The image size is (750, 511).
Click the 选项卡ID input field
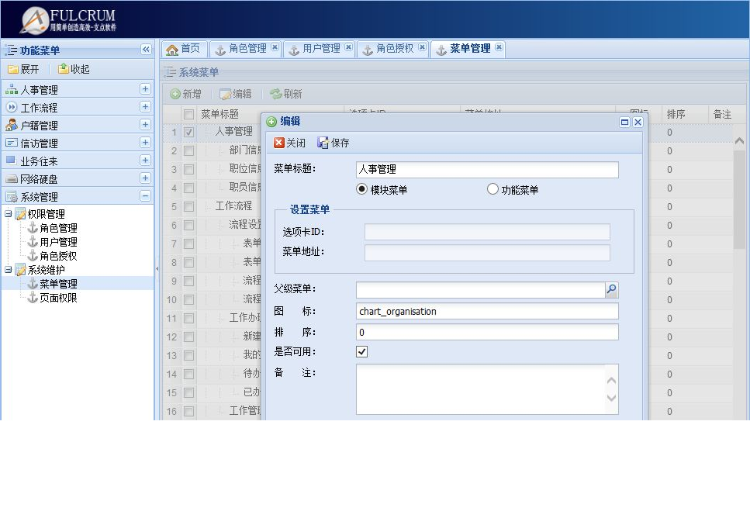(x=487, y=232)
